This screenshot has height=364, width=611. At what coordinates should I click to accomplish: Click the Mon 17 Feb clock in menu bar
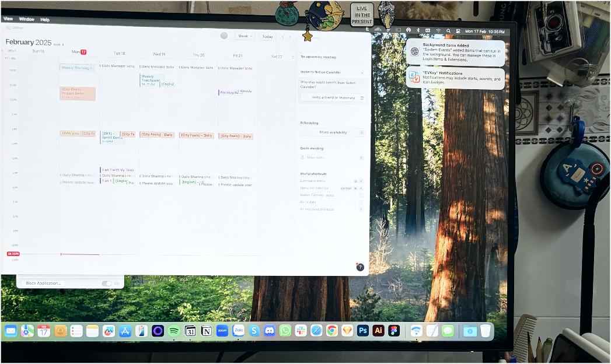point(485,32)
